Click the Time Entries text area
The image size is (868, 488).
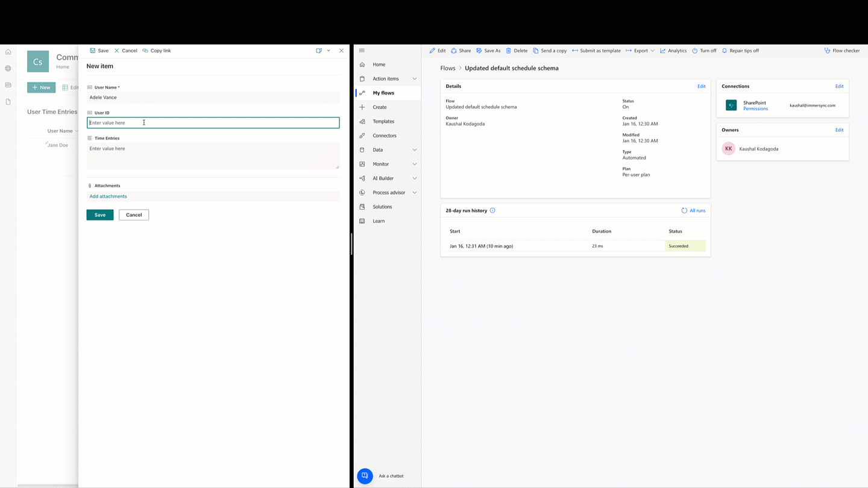click(x=213, y=156)
